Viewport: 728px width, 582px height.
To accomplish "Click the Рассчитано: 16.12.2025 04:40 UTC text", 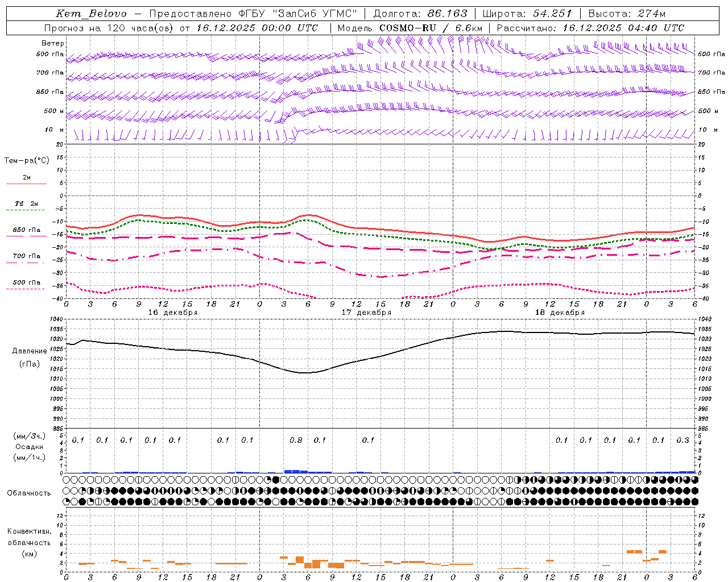I will [x=590, y=28].
